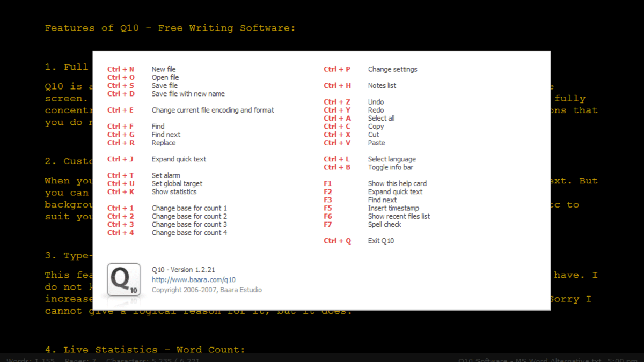
Task: Select "Show recent files list" text
Action: [x=399, y=216]
